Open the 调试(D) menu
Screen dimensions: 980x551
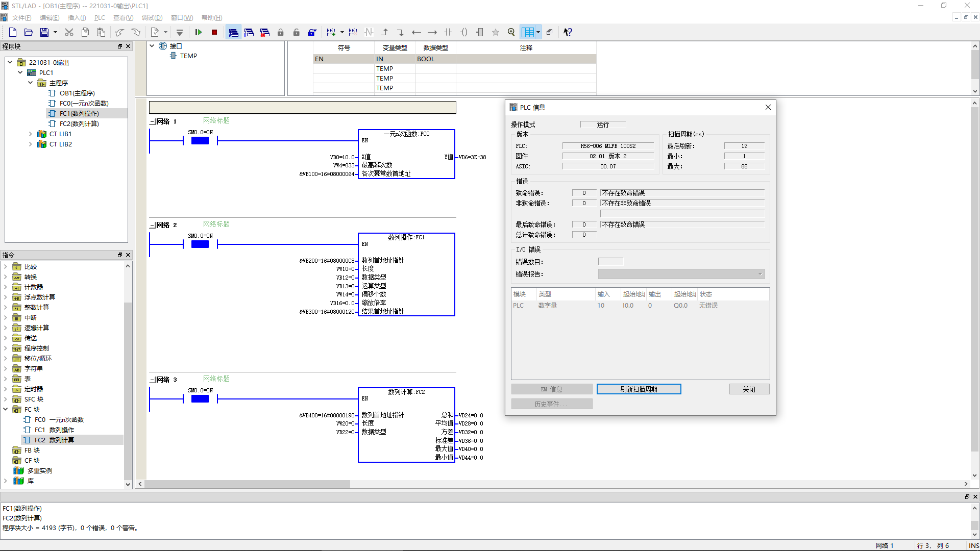(x=152, y=18)
